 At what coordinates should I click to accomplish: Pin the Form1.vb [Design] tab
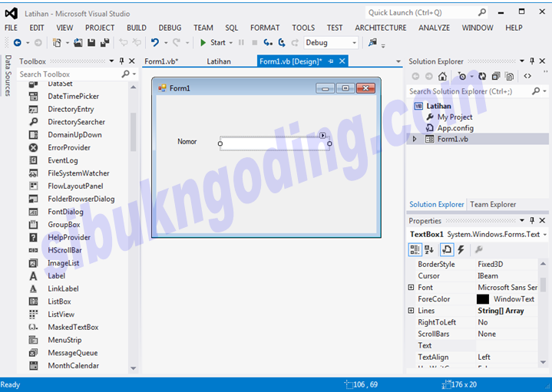click(x=331, y=61)
